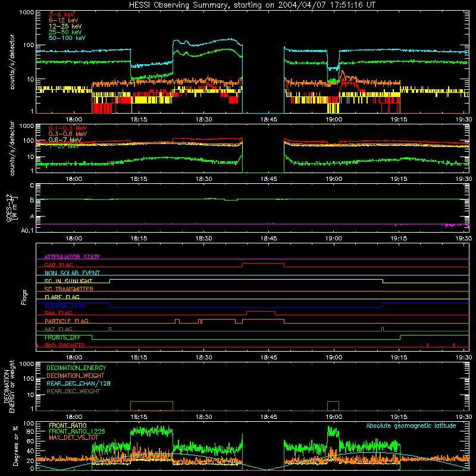Click the Degrees or % axis title
The height and width of the screenshot is (476, 476).
click(x=15, y=446)
